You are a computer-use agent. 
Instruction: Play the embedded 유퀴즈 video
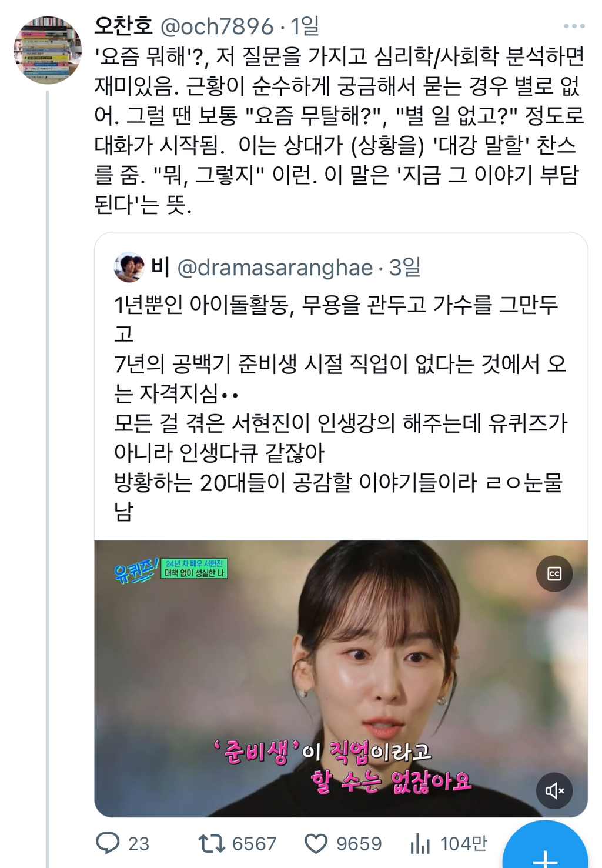click(x=341, y=679)
